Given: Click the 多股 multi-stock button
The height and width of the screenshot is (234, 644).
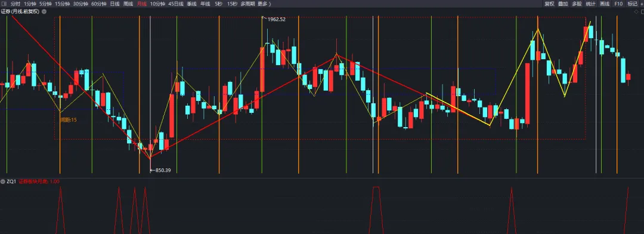Looking at the screenshot, I should tap(577, 4).
